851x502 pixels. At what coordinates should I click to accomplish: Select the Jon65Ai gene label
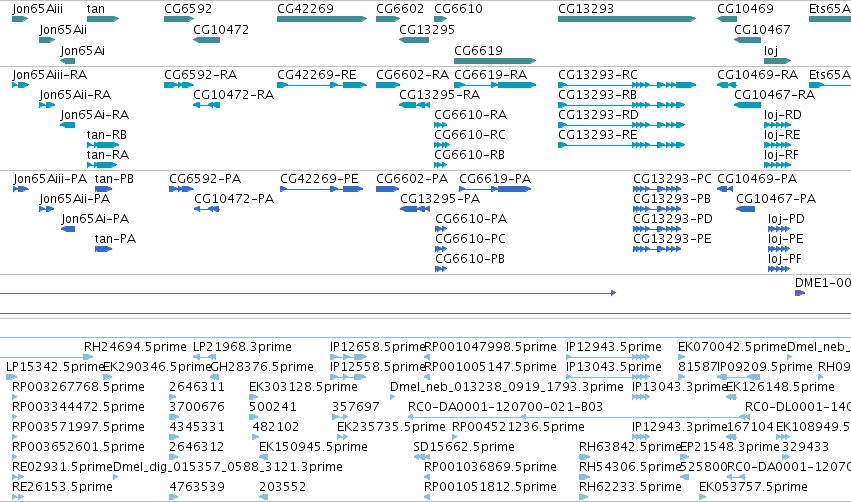(82, 51)
